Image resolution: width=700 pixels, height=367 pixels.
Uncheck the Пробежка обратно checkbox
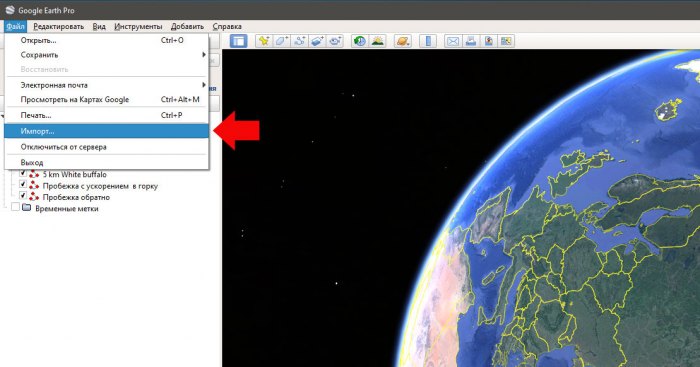[x=23, y=196]
